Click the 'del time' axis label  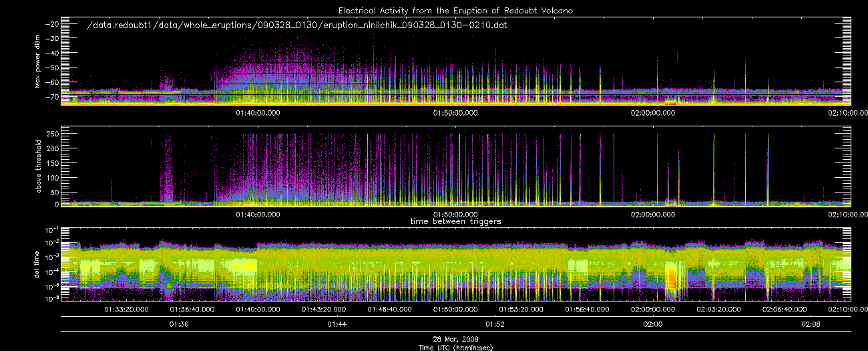tap(38, 264)
